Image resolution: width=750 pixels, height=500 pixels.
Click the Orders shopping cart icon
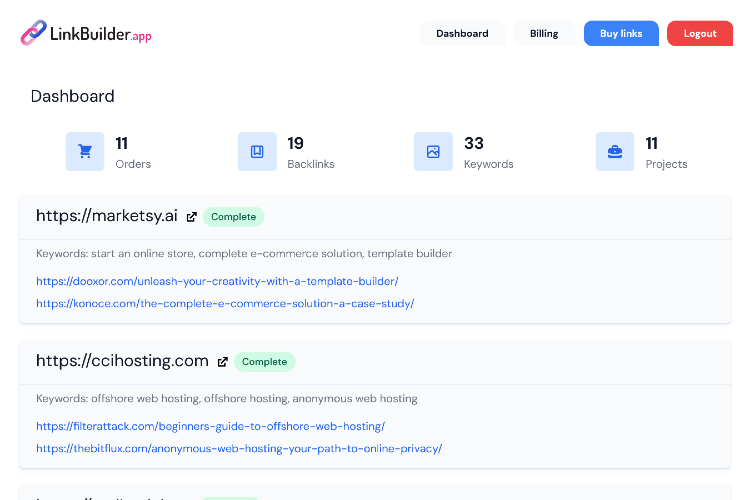tap(85, 152)
